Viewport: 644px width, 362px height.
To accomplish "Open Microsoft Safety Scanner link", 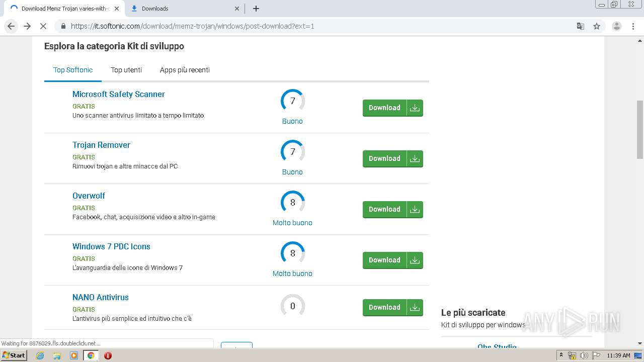I will 119,94.
